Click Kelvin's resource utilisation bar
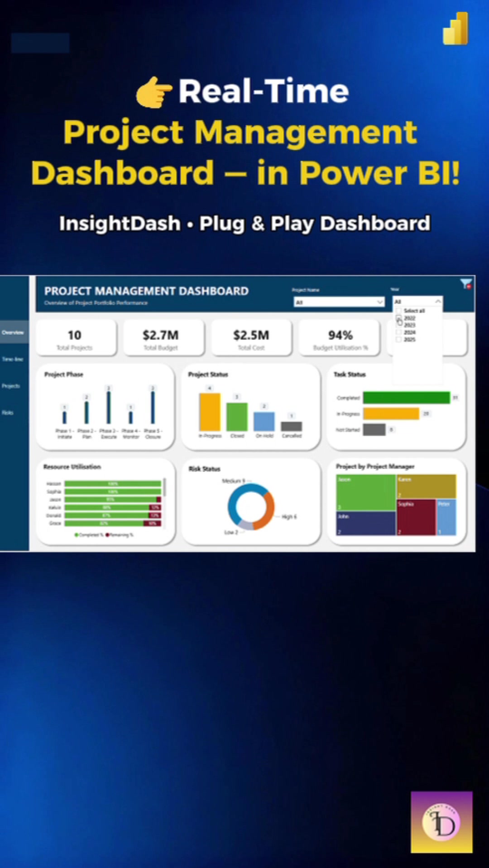489x868 pixels. (113, 507)
